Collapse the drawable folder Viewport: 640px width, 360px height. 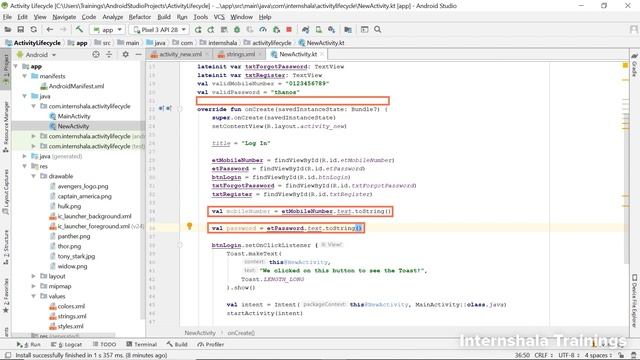click(33, 176)
